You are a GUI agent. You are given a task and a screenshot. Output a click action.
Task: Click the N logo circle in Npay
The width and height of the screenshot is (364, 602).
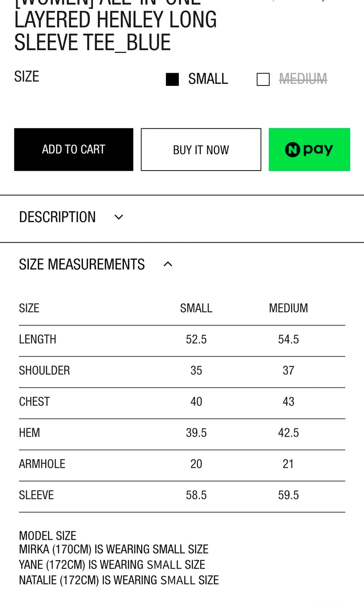click(x=292, y=150)
